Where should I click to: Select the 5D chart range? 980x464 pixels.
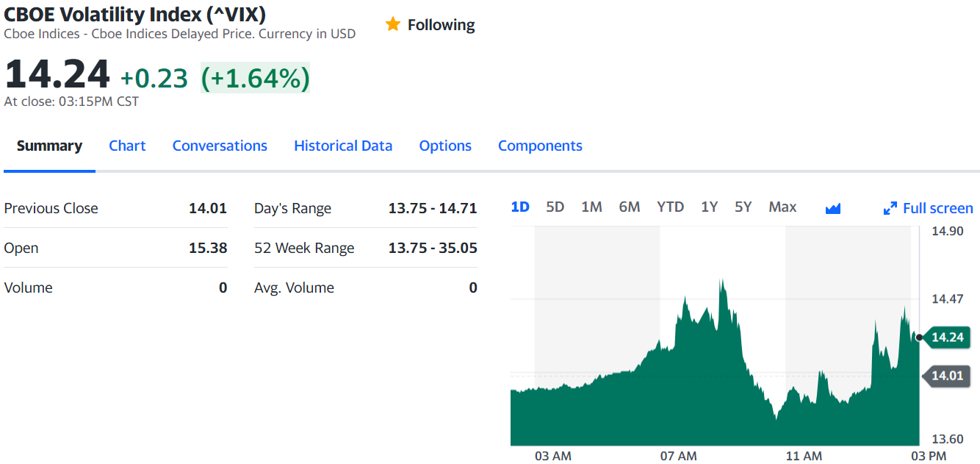click(555, 207)
